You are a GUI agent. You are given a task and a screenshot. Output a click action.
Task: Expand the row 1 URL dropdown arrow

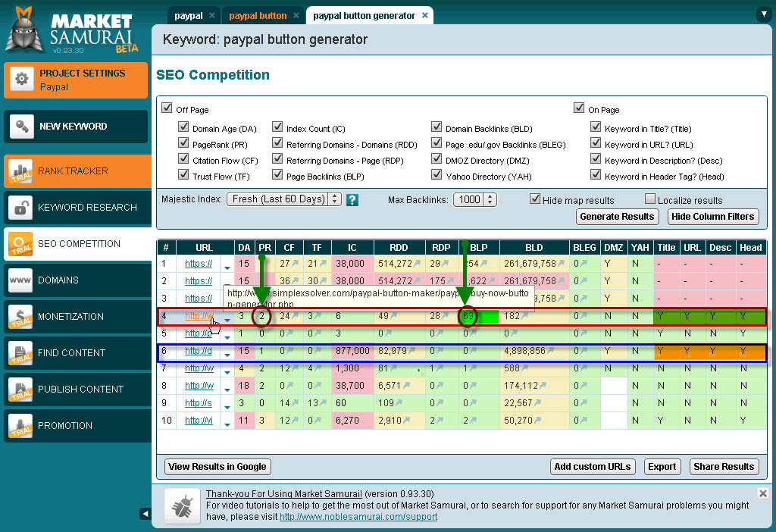227,267
